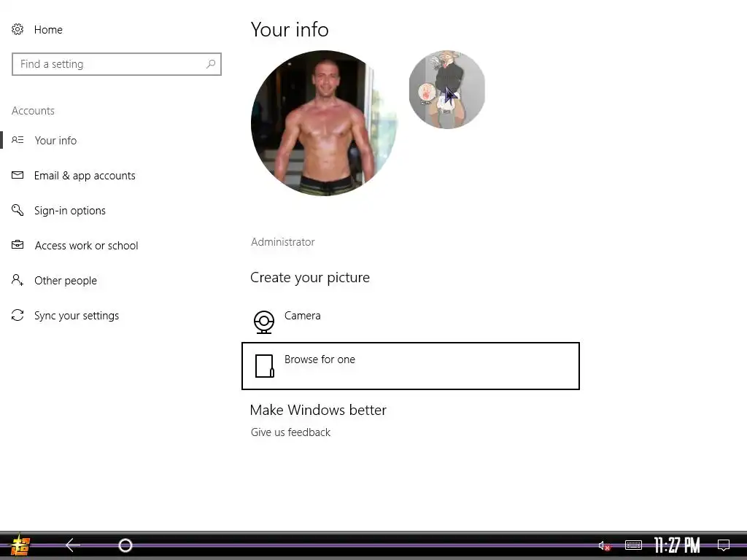This screenshot has height=560, width=747.
Task: Click the Make Windows better heading
Action: [318, 410]
